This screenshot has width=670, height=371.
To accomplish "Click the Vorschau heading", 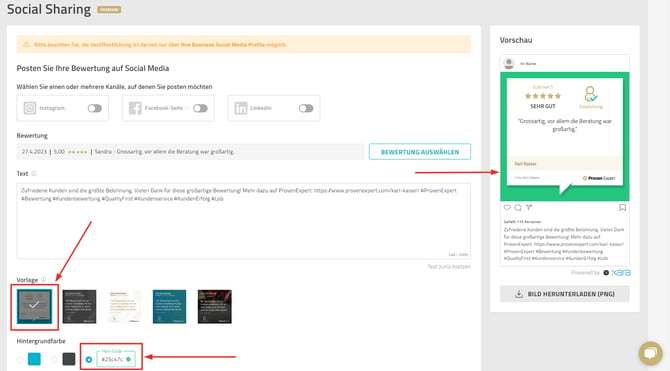I will pos(516,40).
